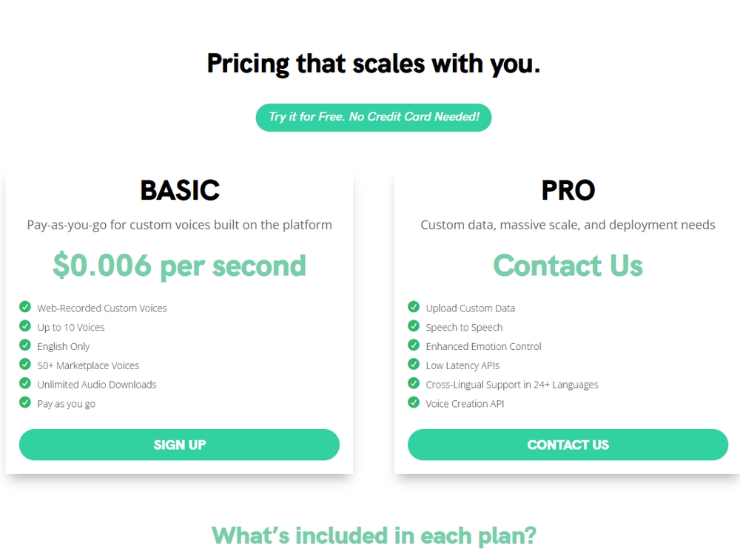Click checkmark icon next to Low Latency APIs

[414, 365]
